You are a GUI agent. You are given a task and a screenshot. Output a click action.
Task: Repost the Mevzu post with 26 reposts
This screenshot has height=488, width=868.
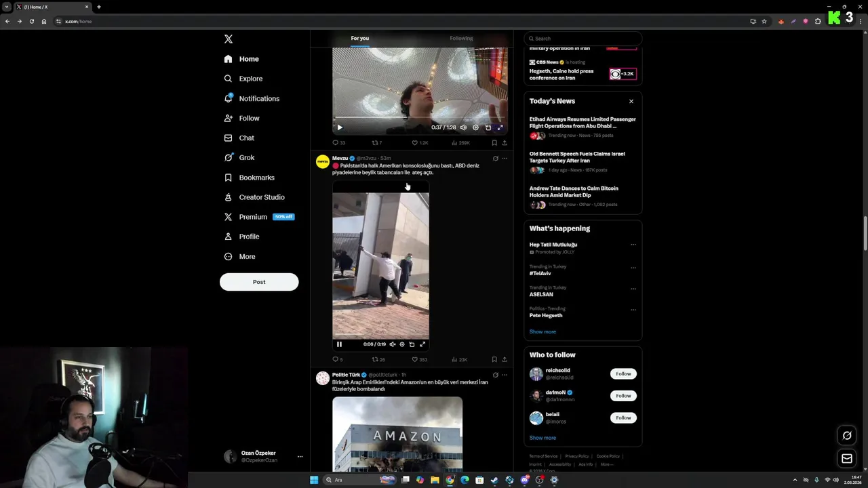point(378,359)
